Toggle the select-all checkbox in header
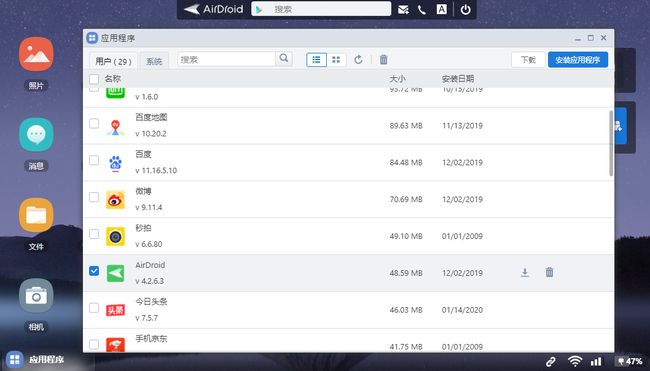This screenshot has height=371, width=650. tap(94, 79)
